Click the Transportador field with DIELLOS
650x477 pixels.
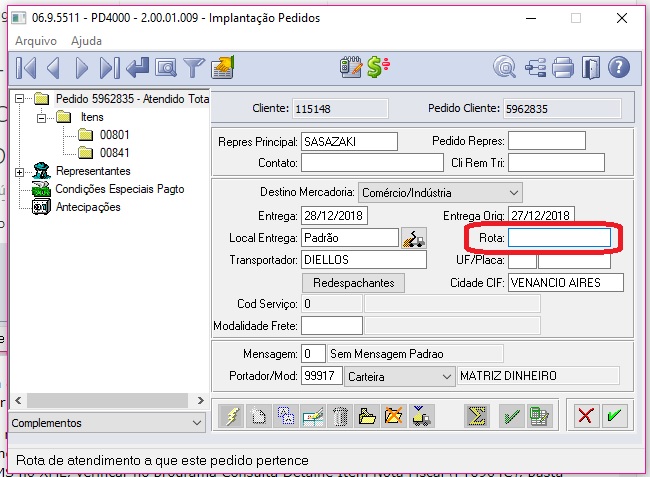pyautogui.click(x=364, y=260)
